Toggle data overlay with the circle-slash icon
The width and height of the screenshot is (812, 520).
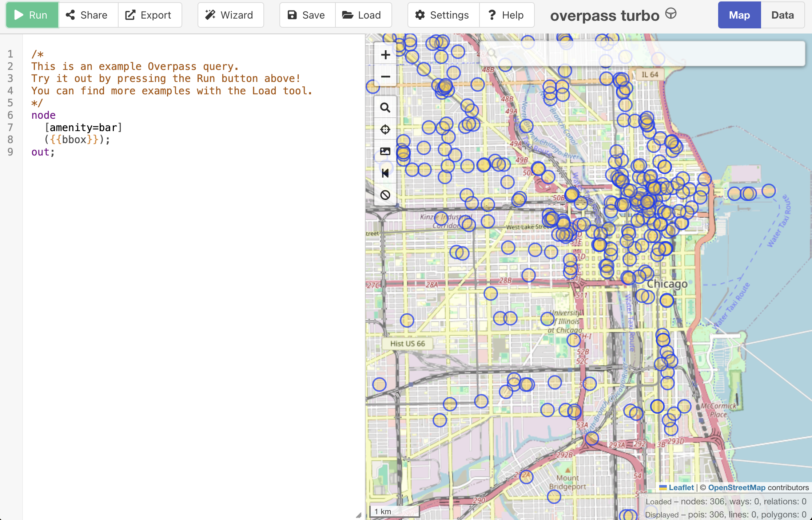click(385, 195)
